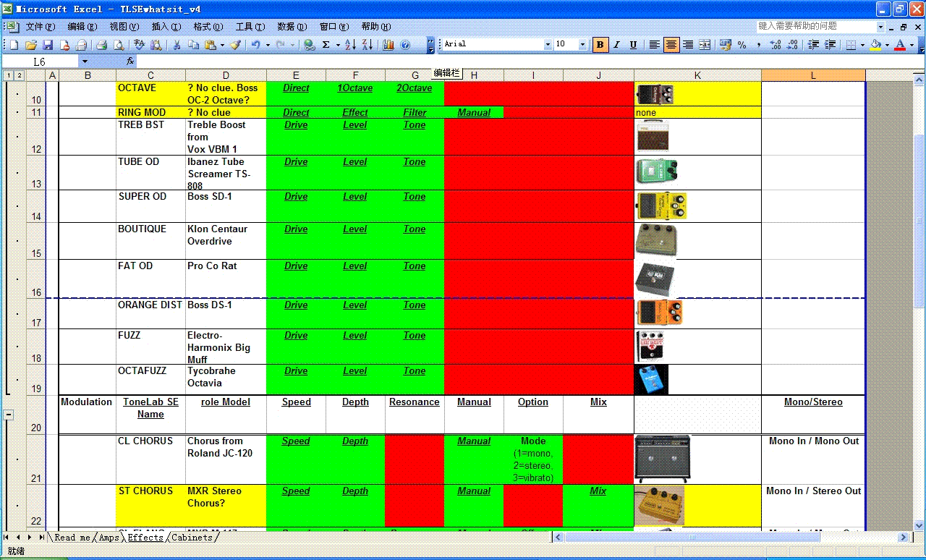This screenshot has width=926, height=560.
Task: Expand toolbar options chevron on Standard toolbar
Action: 430,45
